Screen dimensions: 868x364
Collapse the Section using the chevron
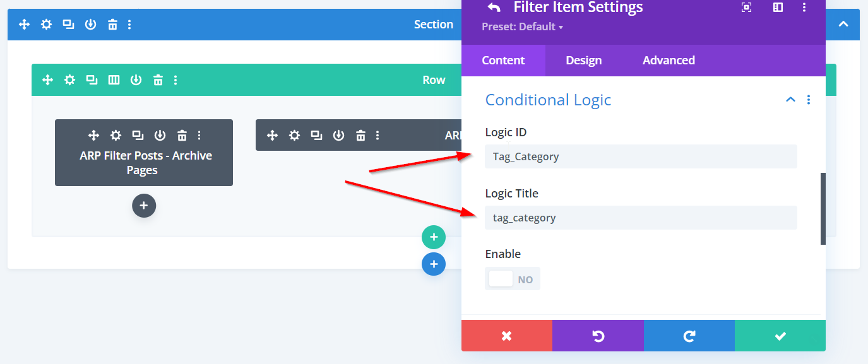click(x=843, y=25)
